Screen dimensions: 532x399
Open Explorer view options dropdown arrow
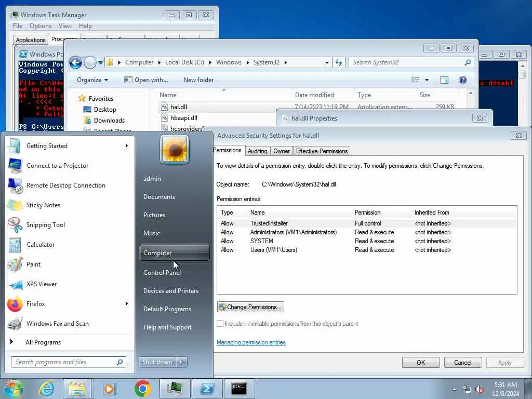point(427,80)
